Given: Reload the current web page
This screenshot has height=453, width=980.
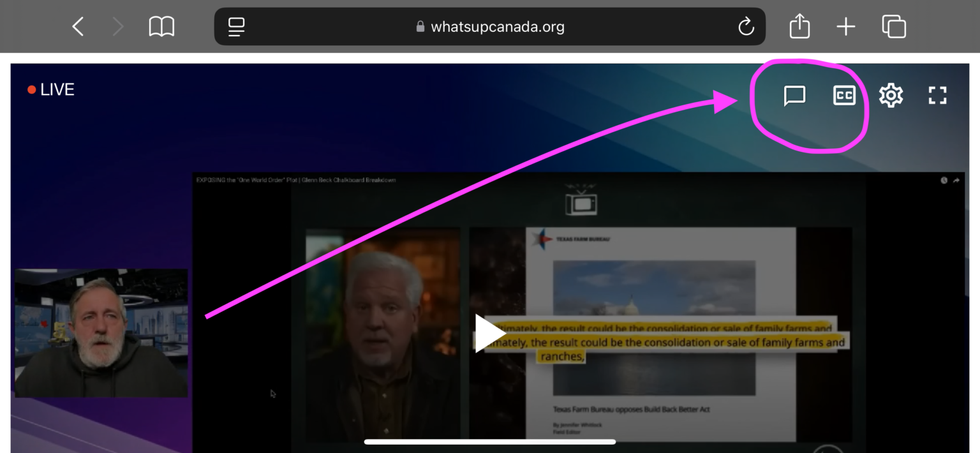Looking at the screenshot, I should 746,27.
